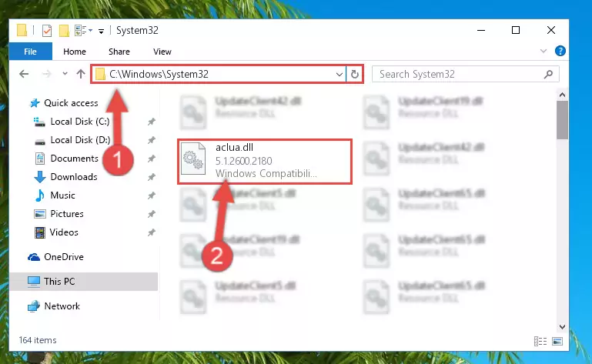Open Music in Quick access
The height and width of the screenshot is (364, 592).
[62, 195]
